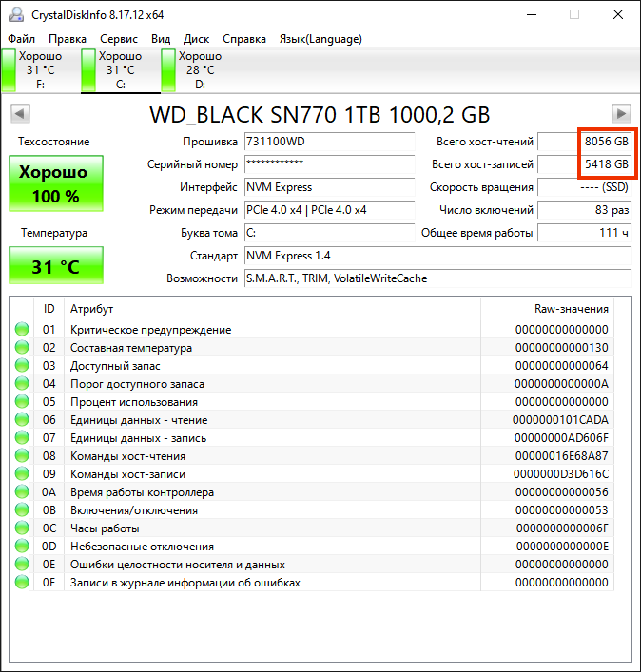Click the status circle for attribute 05
The width and height of the screenshot is (641, 672).
pos(22,401)
